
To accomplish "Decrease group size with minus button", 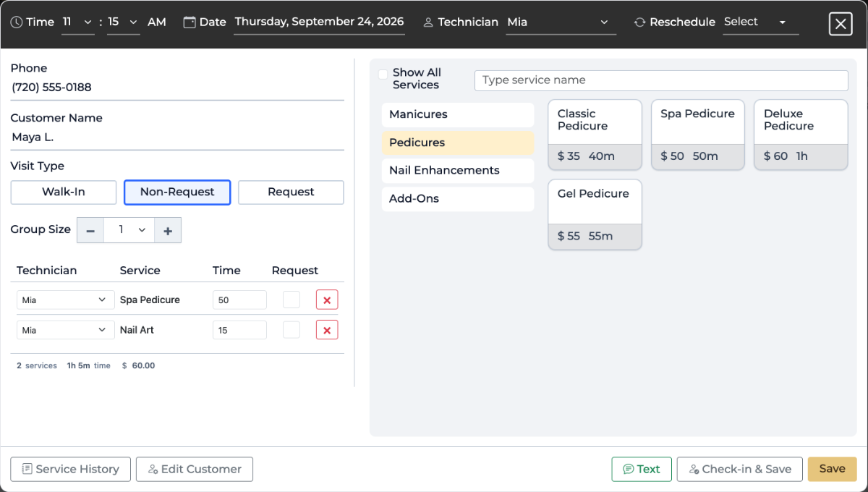I will tap(90, 230).
